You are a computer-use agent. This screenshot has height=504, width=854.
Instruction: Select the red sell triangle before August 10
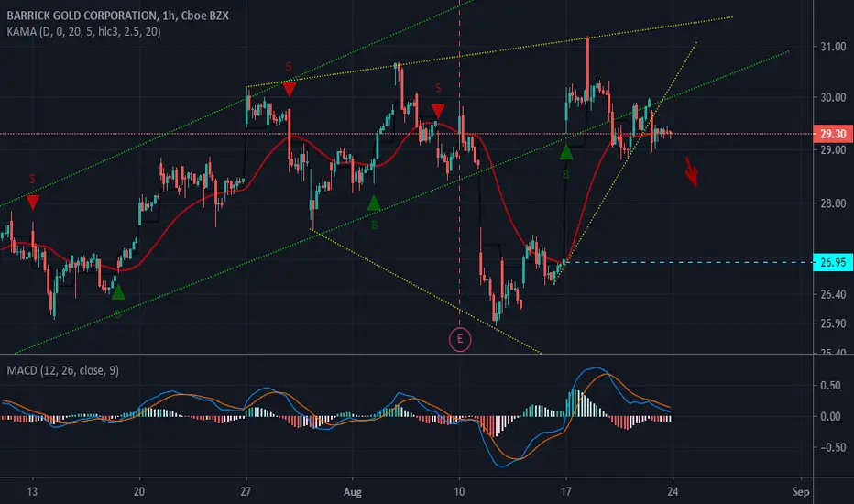coord(438,111)
